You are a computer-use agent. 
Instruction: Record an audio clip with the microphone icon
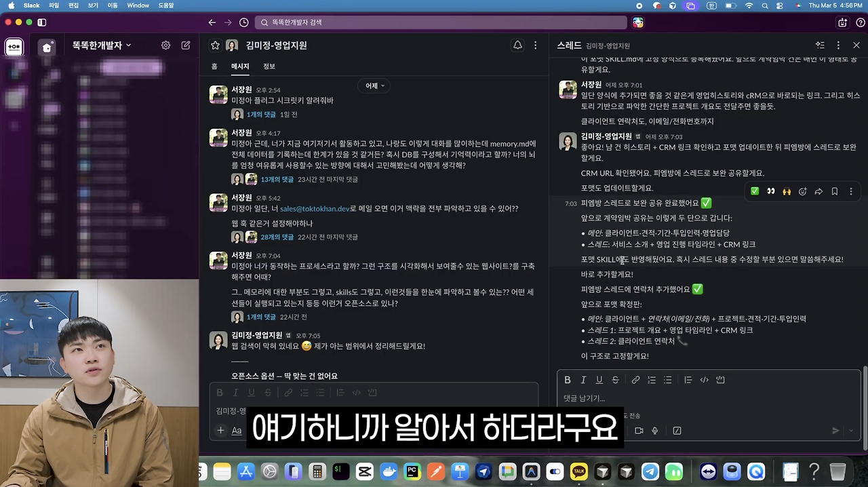pyautogui.click(x=655, y=431)
